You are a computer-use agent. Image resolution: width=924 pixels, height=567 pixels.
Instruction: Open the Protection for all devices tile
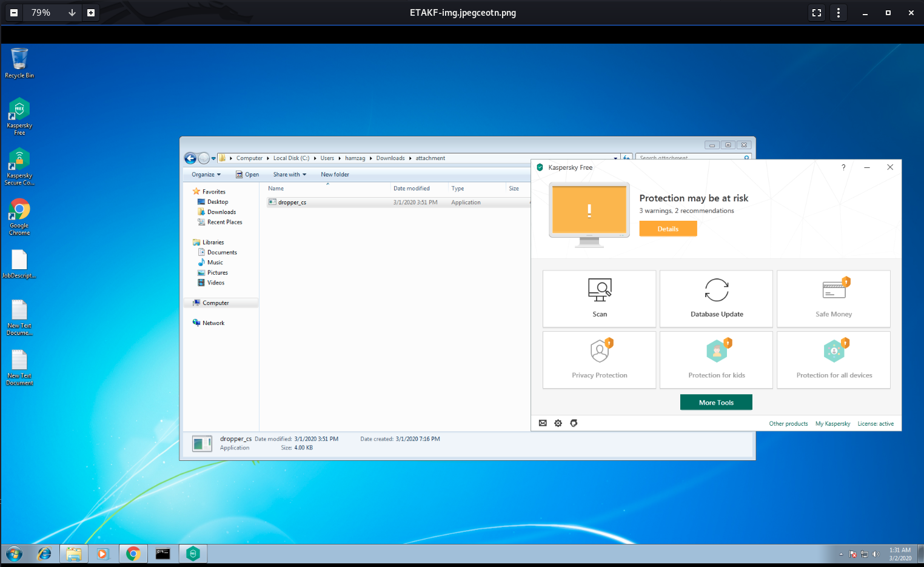834,360
